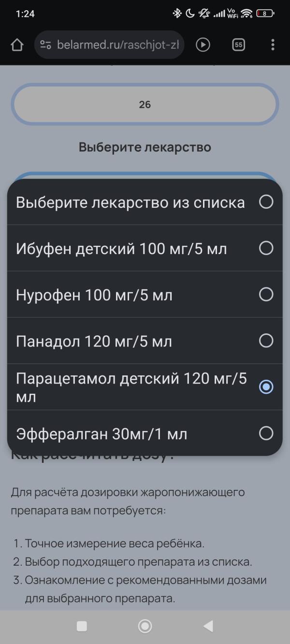This screenshot has height=644, width=290.
Task: Pick 'Панадол 120 мг/5 мл' list entry
Action: coord(145,341)
